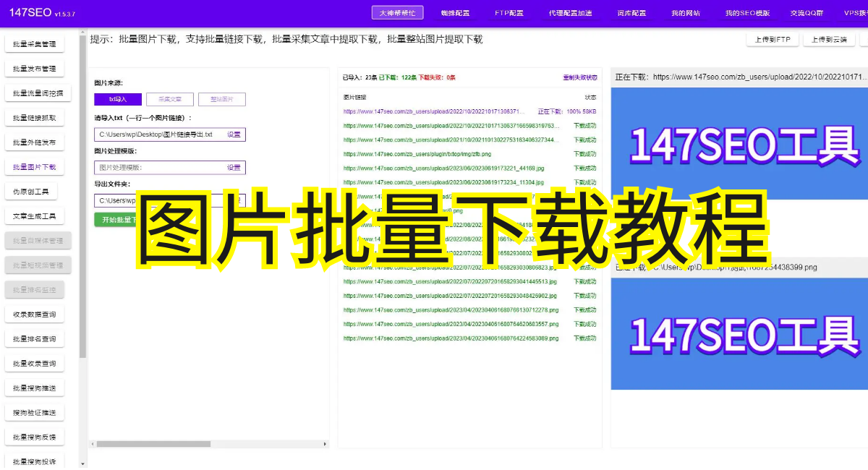868x470 pixels.
Task: Click the link ending 20230619173234_11304.jpg
Action: [443, 182]
